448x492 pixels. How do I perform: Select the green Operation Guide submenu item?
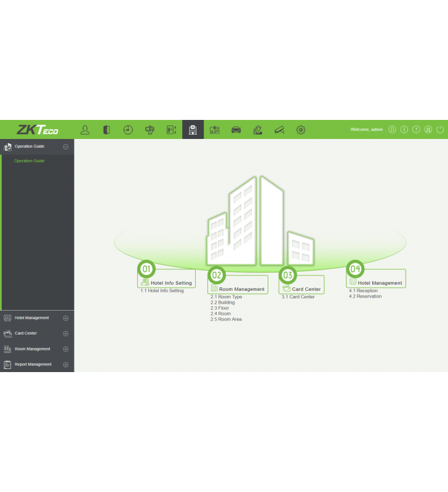29,161
